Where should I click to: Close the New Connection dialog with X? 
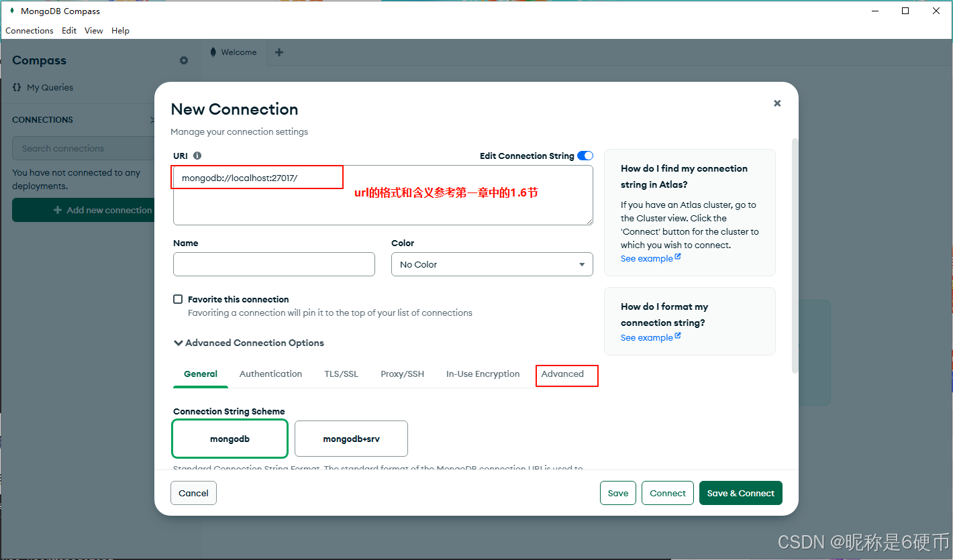click(x=777, y=103)
